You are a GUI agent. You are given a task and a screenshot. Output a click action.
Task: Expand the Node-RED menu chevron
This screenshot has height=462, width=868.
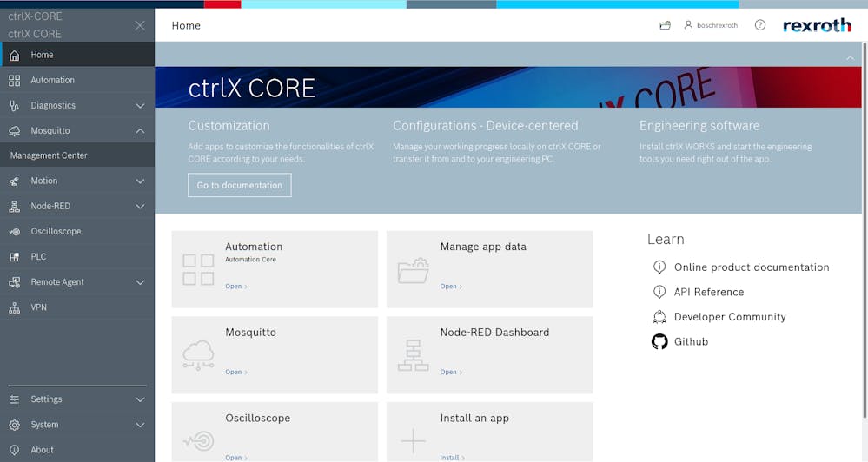tap(140, 207)
